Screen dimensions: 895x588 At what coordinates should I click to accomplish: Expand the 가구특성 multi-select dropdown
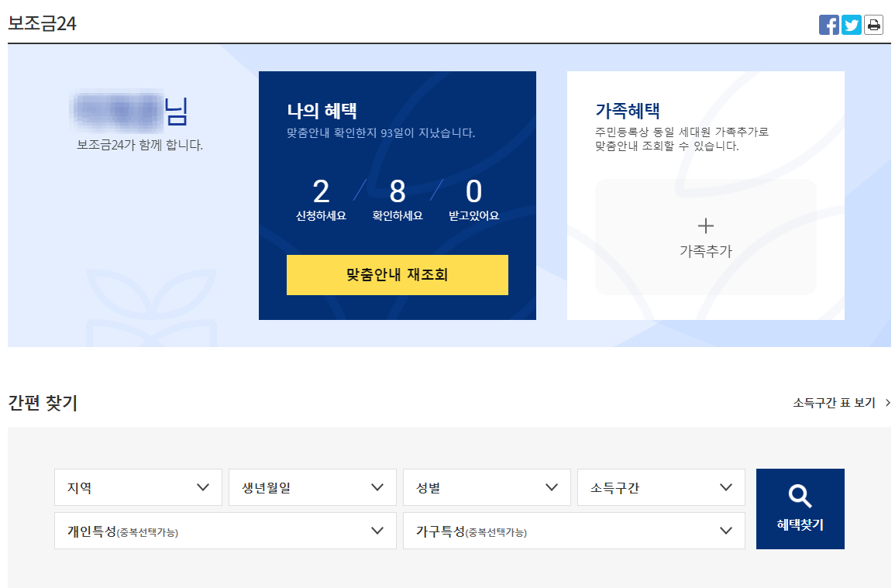click(x=573, y=531)
